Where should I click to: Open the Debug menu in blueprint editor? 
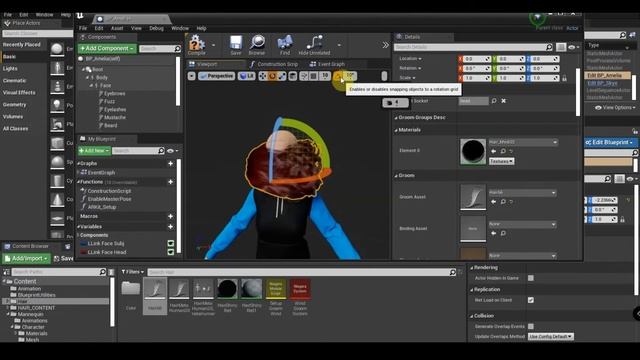[x=156, y=28]
